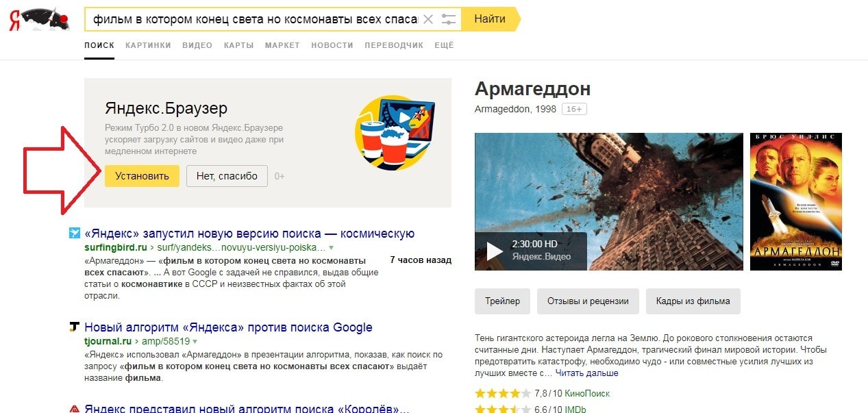Click the Найти search button

(490, 19)
